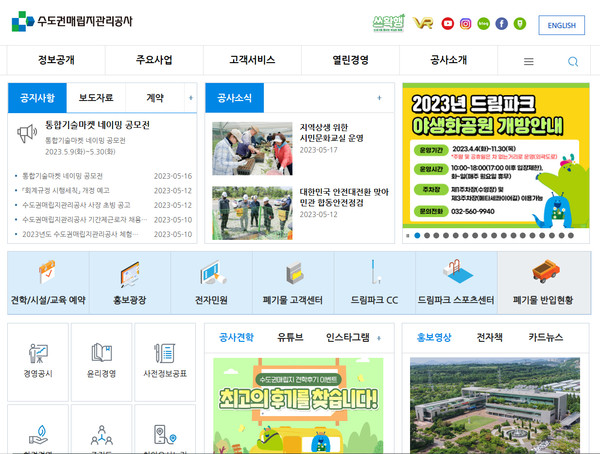Select the 공사소식 tab
This screenshot has width=600, height=454.
click(x=234, y=98)
